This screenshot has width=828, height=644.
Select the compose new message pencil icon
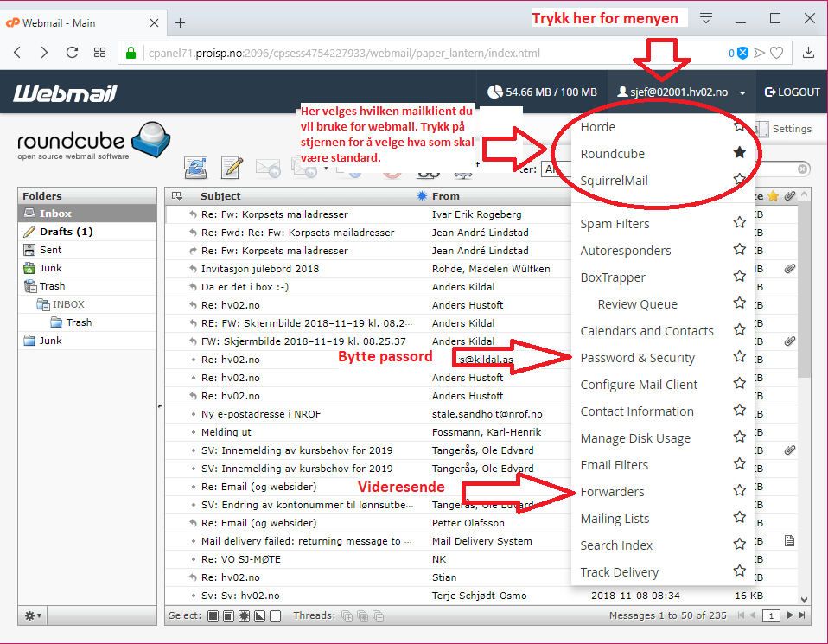coord(231,167)
